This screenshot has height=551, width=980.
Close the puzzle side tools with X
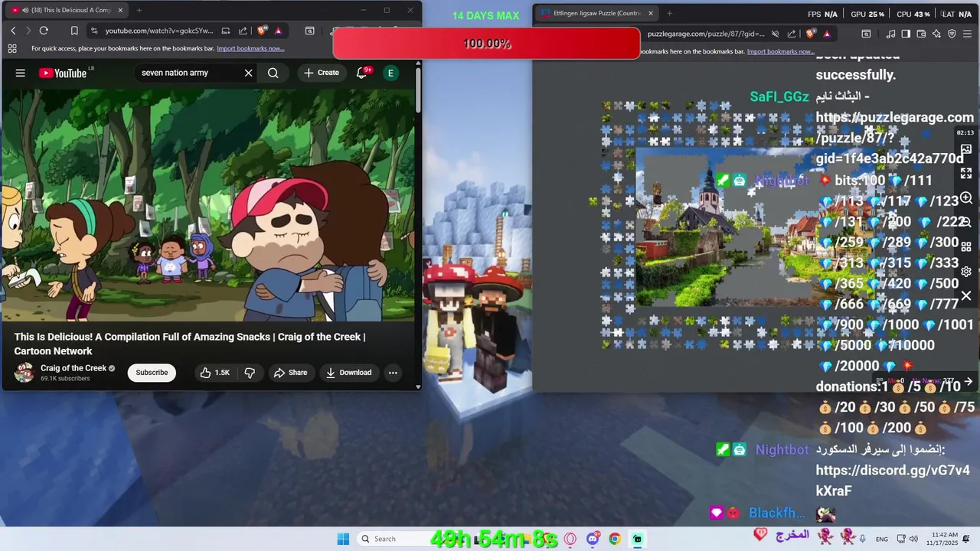966,295
